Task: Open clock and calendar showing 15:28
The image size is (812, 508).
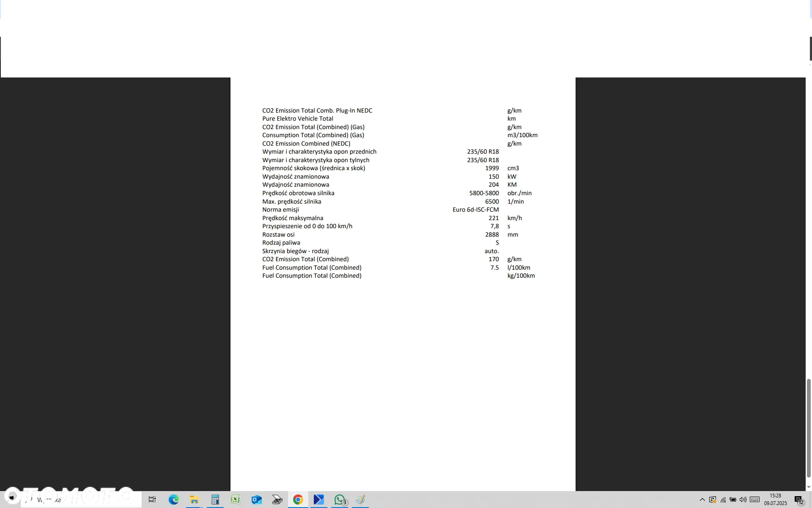Action: (x=776, y=500)
